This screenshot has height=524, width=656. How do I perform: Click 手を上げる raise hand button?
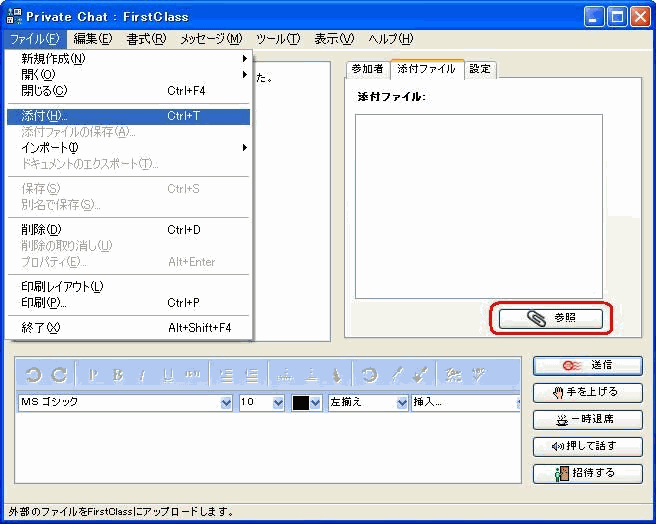coord(587,392)
